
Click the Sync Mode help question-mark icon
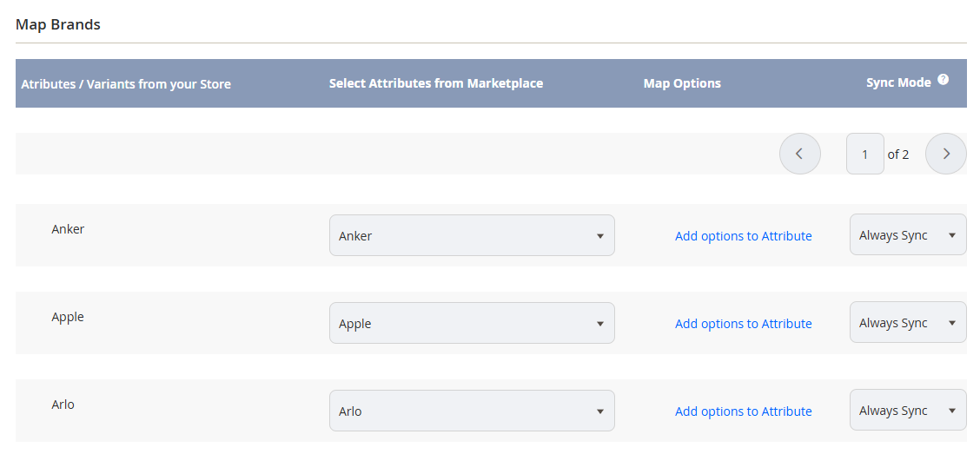[944, 79]
